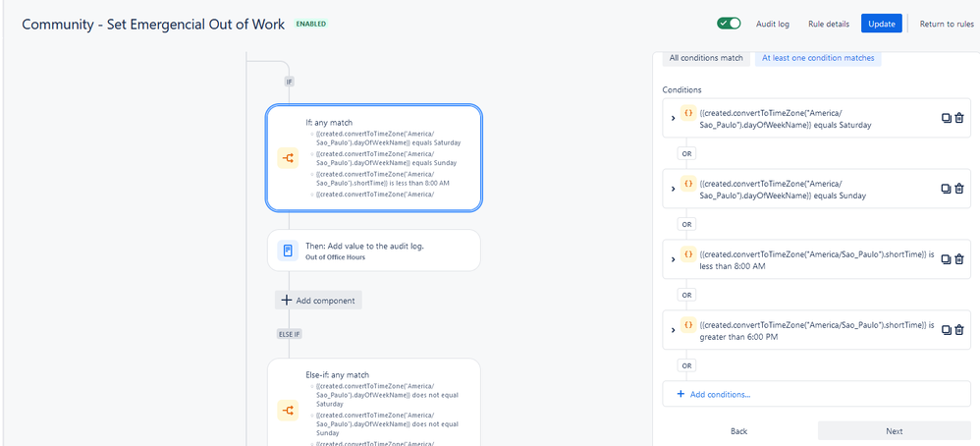Screen dimensions: 980x446
Task: Open the Audit log
Action: coord(773,24)
